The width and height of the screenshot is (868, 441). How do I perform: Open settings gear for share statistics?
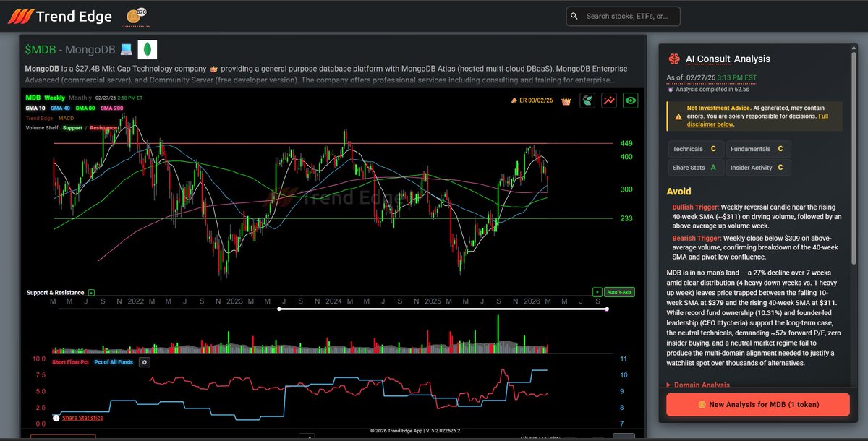pos(143,361)
